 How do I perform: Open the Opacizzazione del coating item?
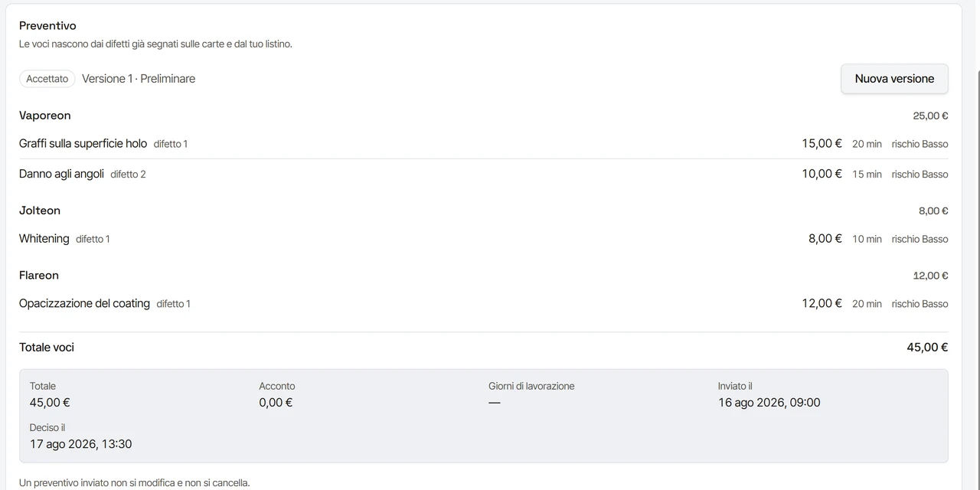[483, 304]
